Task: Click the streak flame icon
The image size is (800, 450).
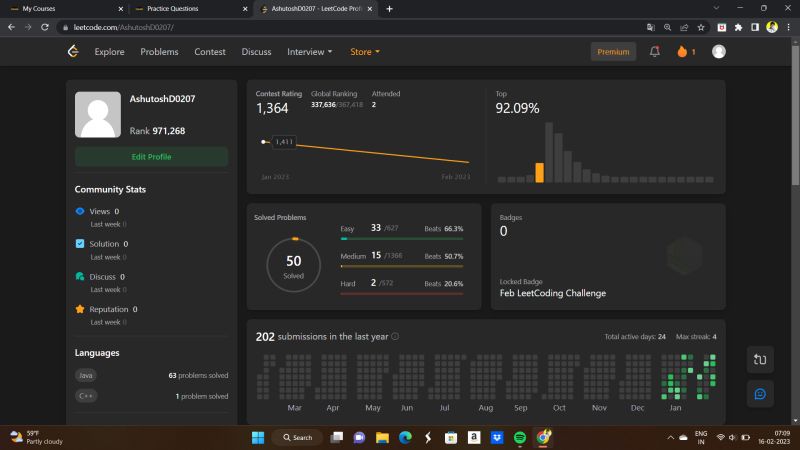Action: 682,51
